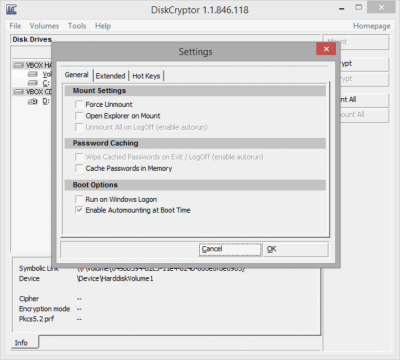Viewport: 400px width, 360px height.
Task: Select the Vol volume icon under VBOX HARDDISK
Action: [33, 74]
